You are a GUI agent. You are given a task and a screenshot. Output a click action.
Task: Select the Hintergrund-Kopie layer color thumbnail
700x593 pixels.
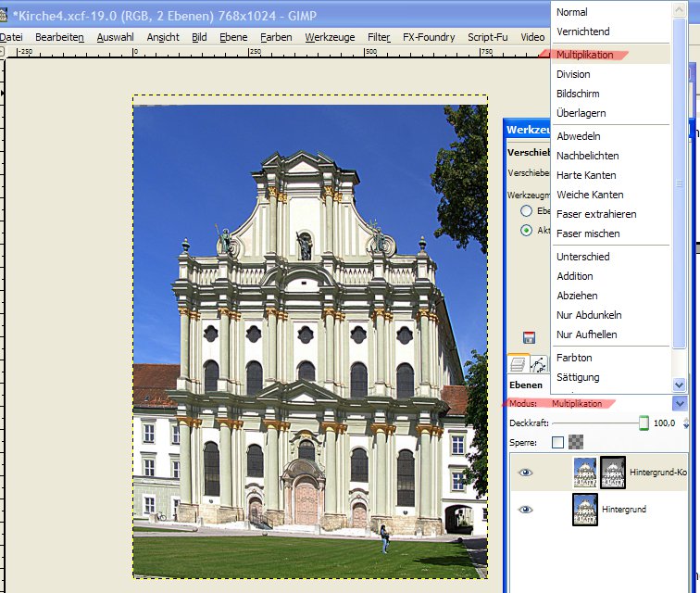585,473
